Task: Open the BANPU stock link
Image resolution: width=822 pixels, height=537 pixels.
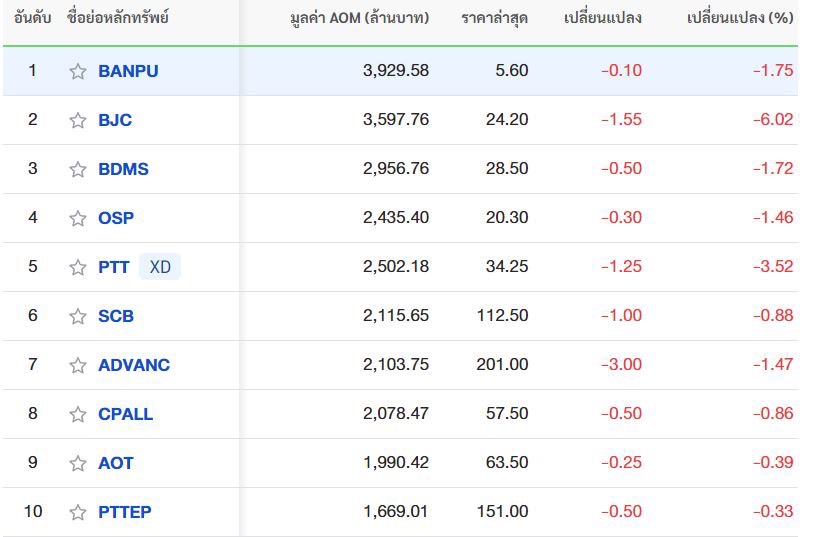Action: pos(128,71)
